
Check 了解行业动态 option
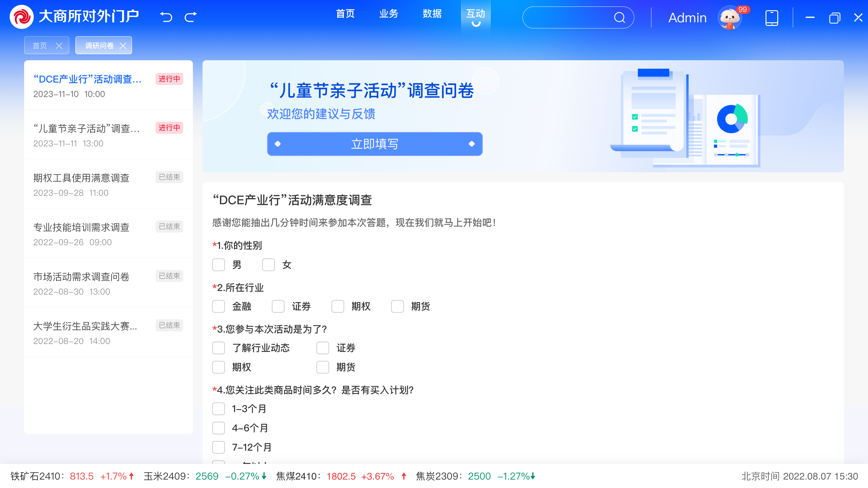(x=218, y=348)
